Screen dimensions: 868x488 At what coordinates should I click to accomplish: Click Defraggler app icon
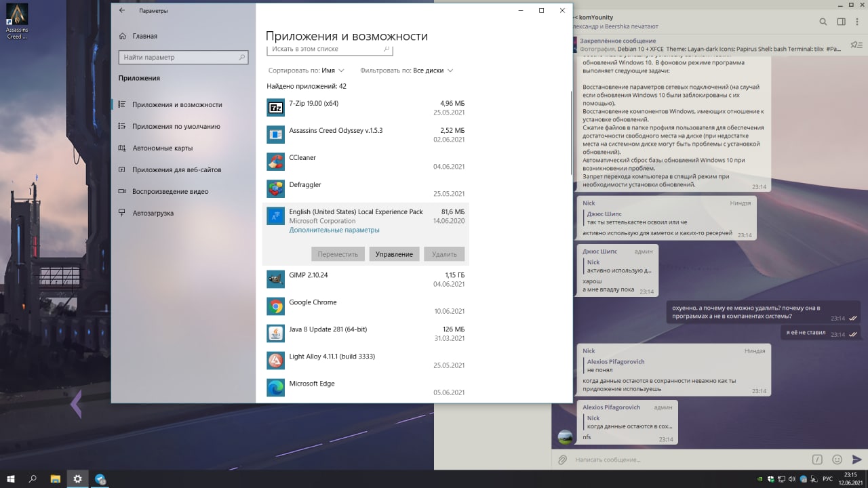[275, 189]
